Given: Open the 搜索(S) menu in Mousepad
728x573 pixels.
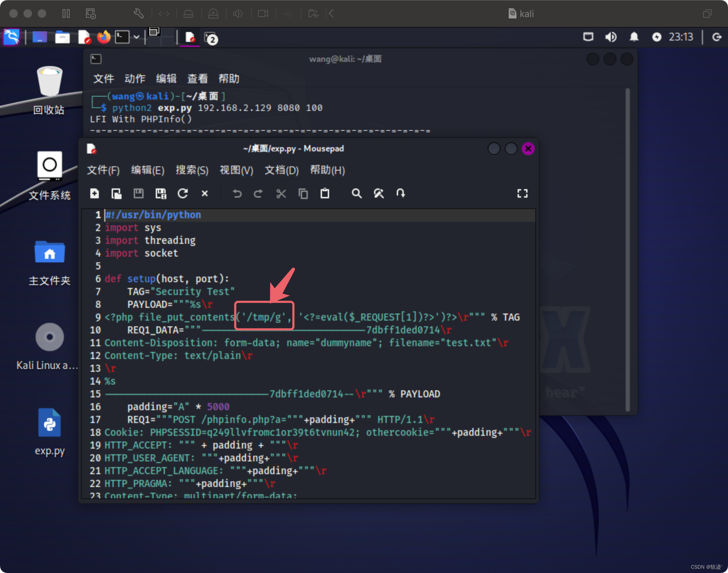Looking at the screenshot, I should [x=192, y=170].
